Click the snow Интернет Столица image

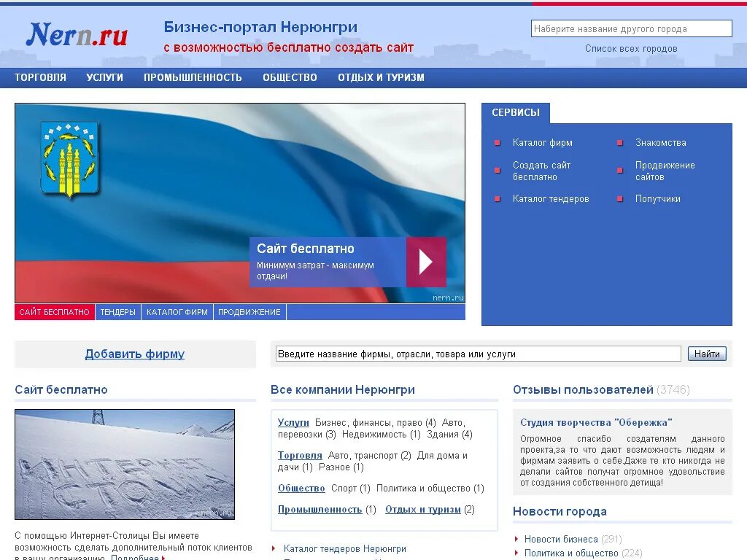[125, 464]
